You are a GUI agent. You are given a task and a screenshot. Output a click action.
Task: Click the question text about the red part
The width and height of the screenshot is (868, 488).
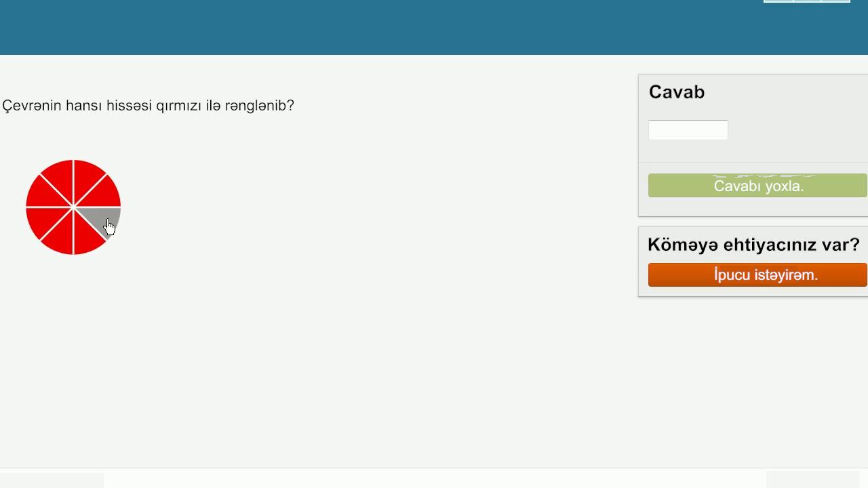[x=148, y=106]
